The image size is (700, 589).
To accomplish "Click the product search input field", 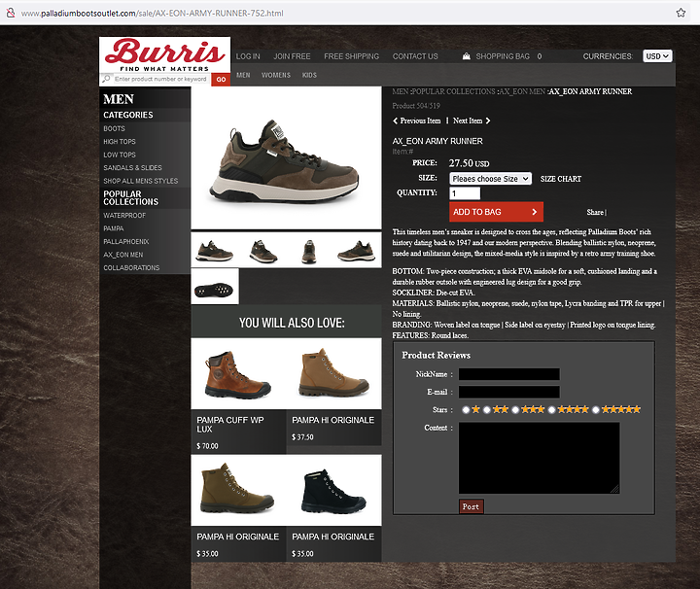I will (160, 79).
